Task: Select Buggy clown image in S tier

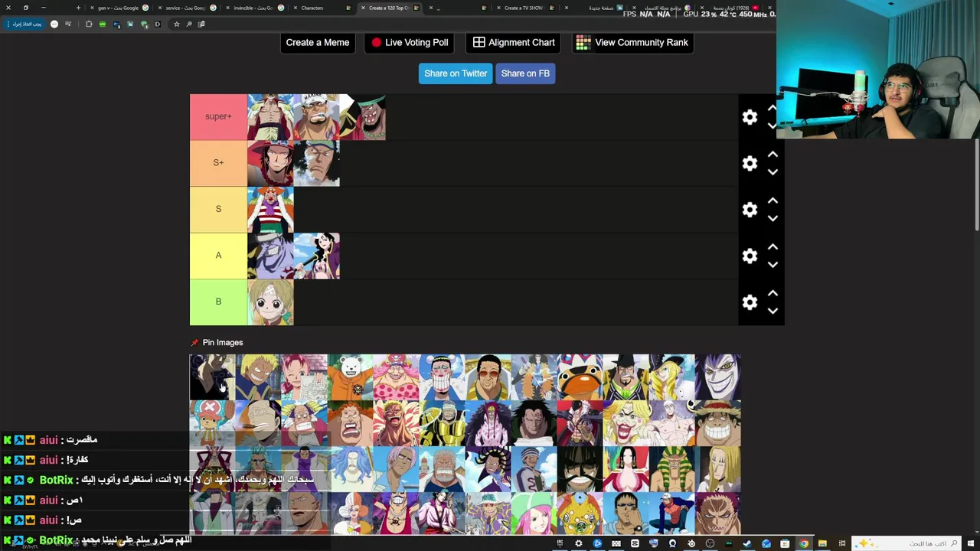Action: point(270,210)
